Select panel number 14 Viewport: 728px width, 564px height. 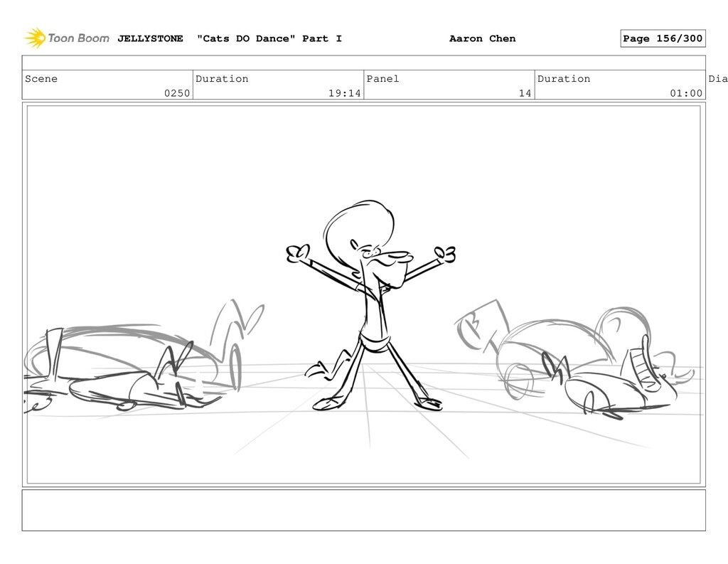[525, 93]
